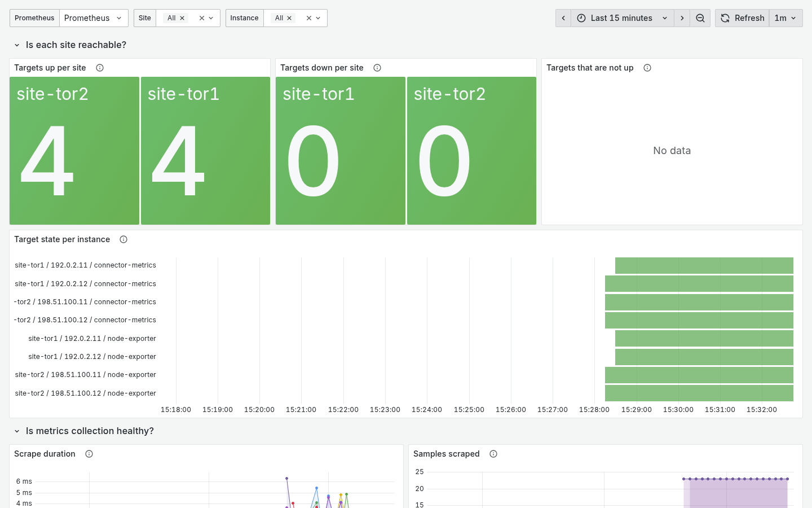
Task: Collapse the 'Is each site reachable?' row
Action: [x=17, y=45]
